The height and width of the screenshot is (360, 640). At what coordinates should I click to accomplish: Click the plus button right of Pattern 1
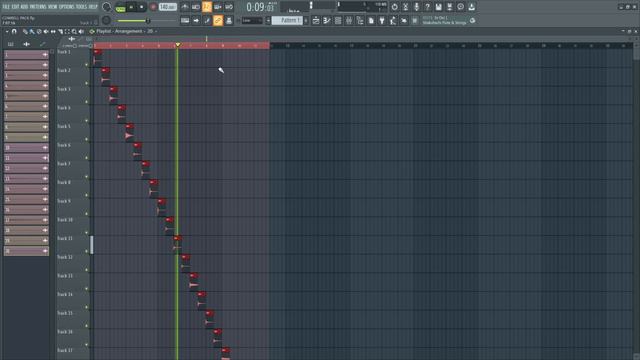pyautogui.click(x=306, y=20)
